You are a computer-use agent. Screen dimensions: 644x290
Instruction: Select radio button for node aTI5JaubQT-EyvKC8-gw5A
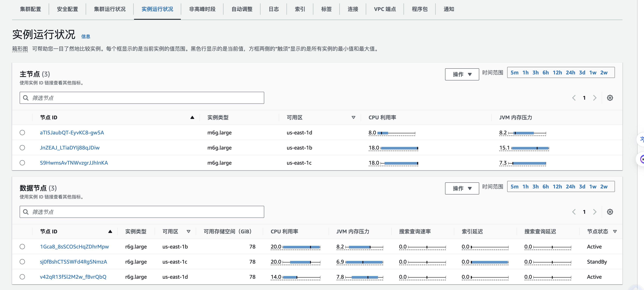22,133
